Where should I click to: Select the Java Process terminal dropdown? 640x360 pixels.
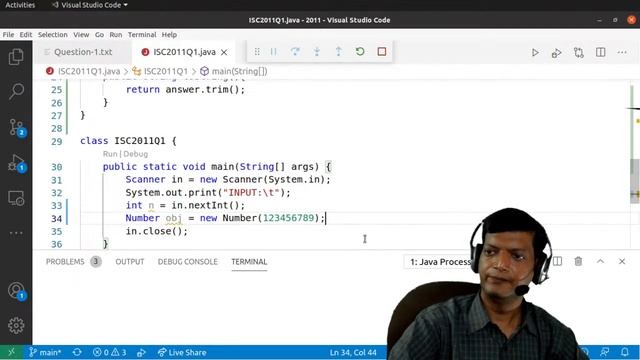click(440, 262)
